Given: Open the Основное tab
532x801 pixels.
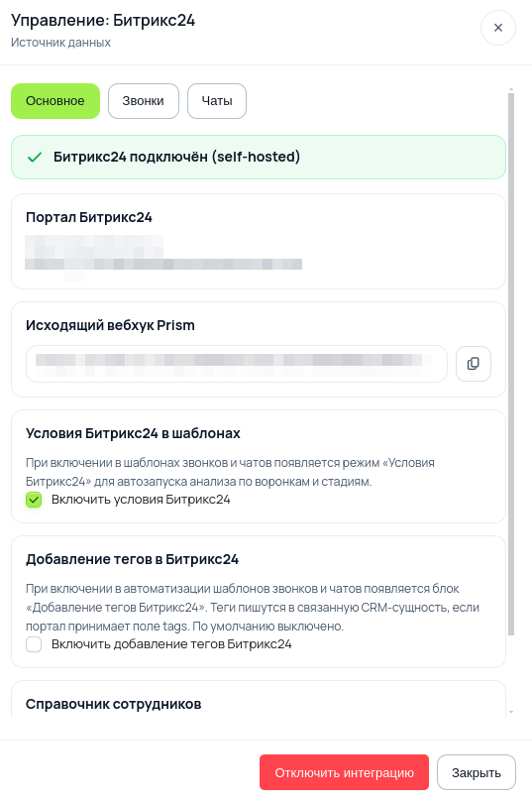Looking at the screenshot, I should coord(55,101).
